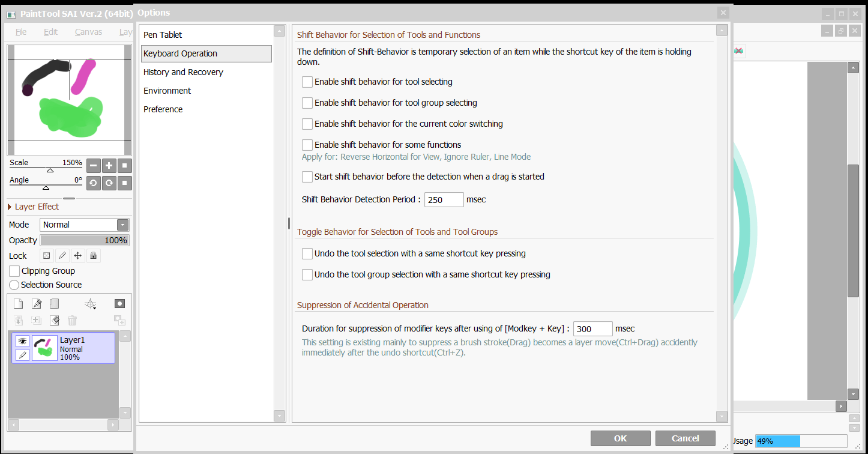The height and width of the screenshot is (454, 868).
Task: Rotate view counterclockwise in the Angle row
Action: pos(93,183)
